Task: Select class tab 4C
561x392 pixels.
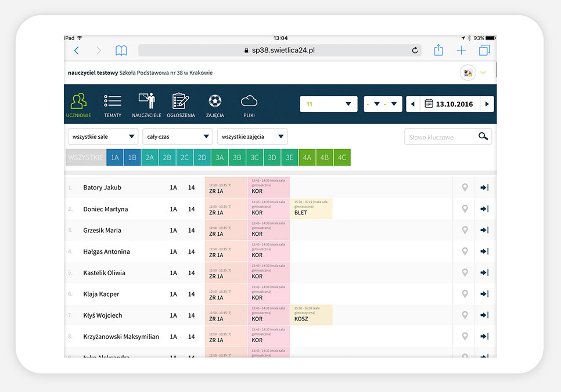Action: (x=342, y=157)
